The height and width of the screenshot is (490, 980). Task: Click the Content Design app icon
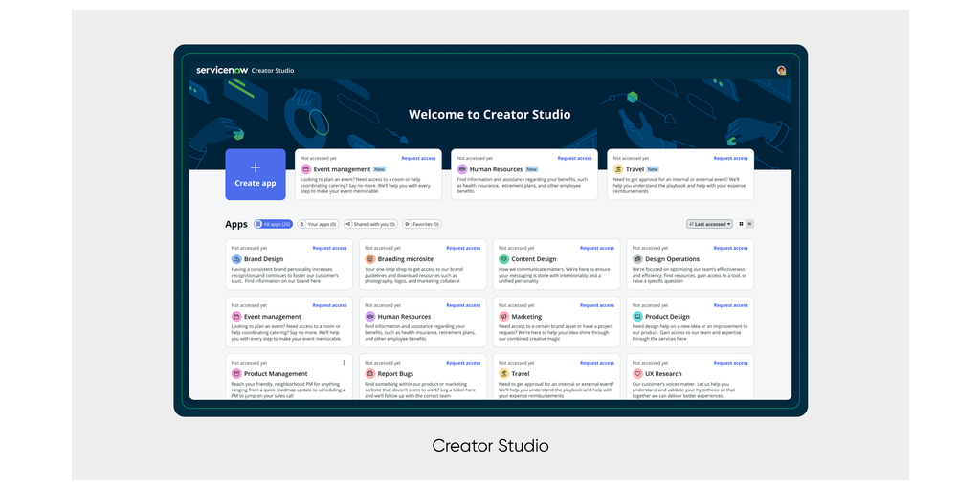[503, 259]
